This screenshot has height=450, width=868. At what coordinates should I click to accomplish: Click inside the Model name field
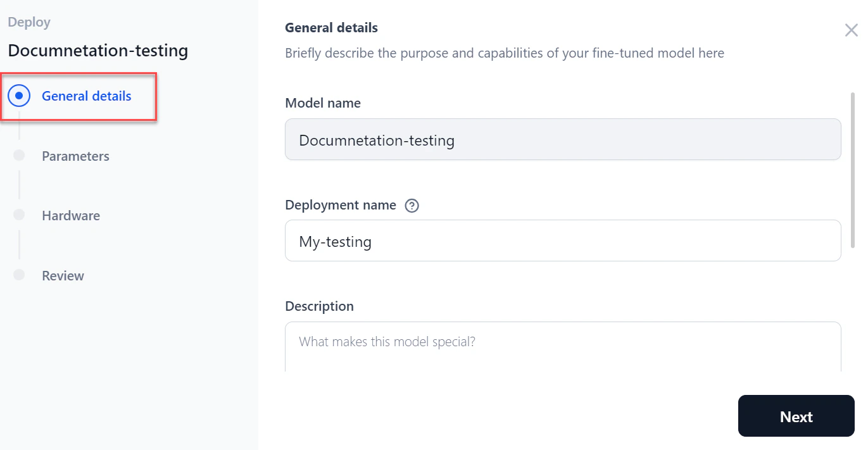coord(563,139)
